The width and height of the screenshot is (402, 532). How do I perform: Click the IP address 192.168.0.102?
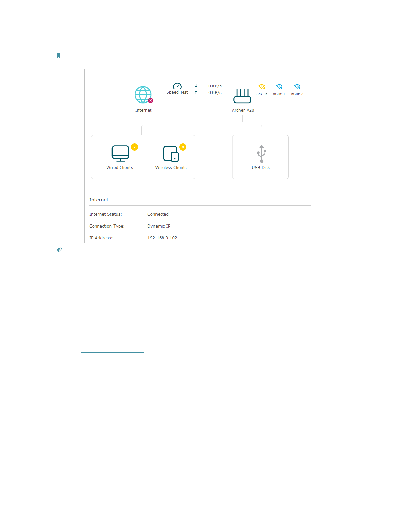click(x=162, y=238)
